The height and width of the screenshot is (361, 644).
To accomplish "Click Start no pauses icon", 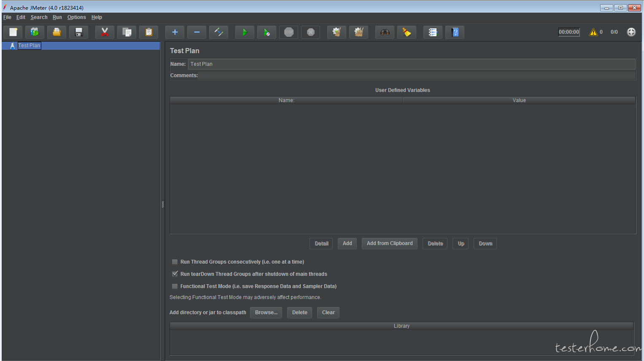I will pyautogui.click(x=267, y=32).
